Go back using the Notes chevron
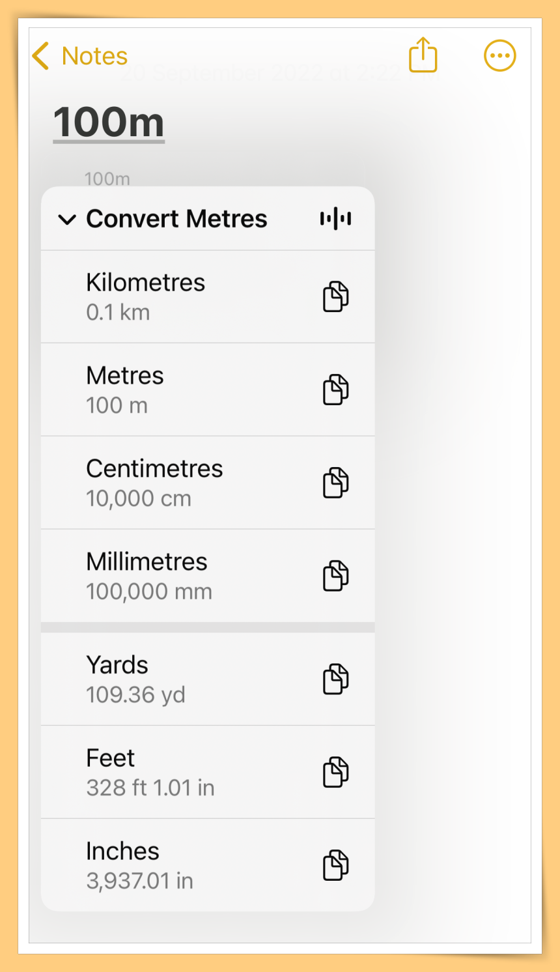 [40, 56]
